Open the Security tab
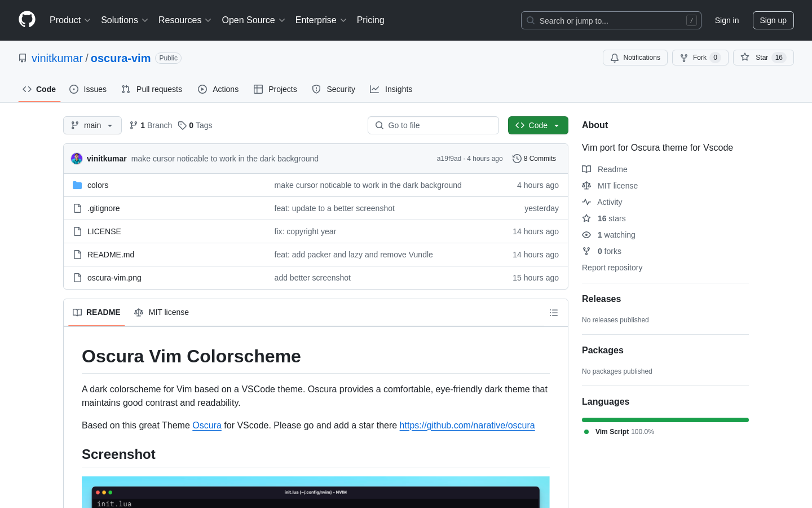This screenshot has height=508, width=812. (x=334, y=89)
